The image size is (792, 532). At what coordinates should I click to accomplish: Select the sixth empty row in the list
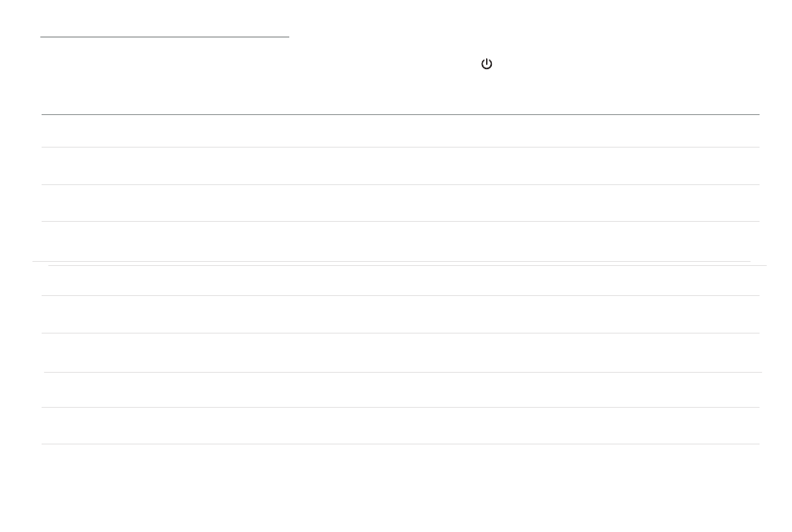pyautogui.click(x=400, y=314)
